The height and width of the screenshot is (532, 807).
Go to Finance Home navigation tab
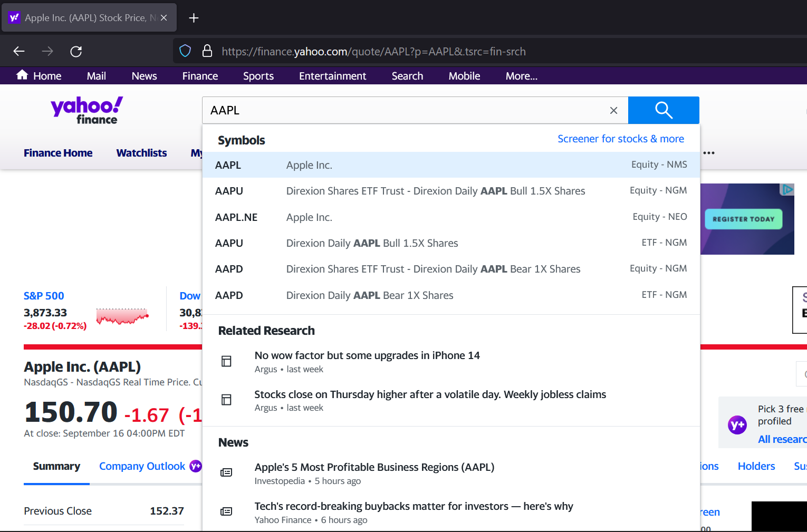pyautogui.click(x=58, y=153)
